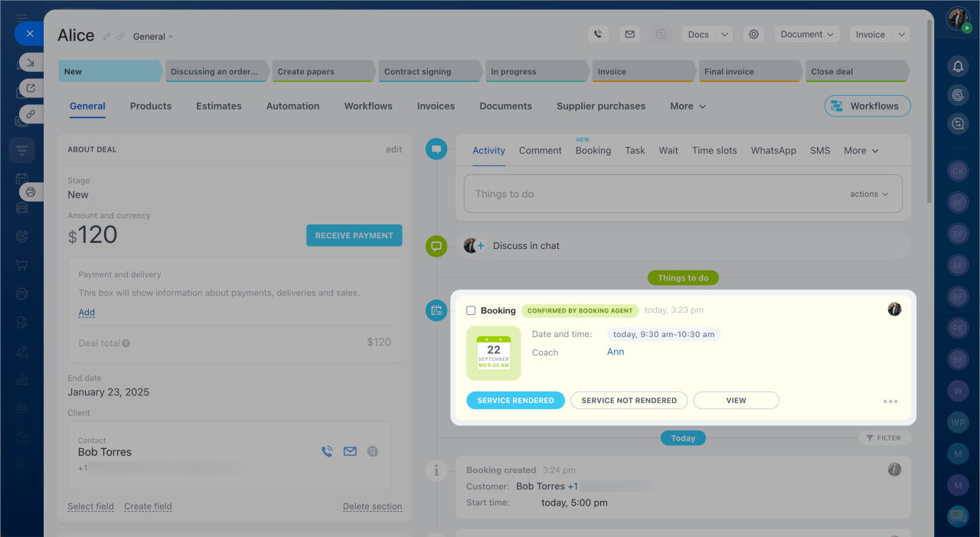Click the print icon on left edge

point(31,192)
